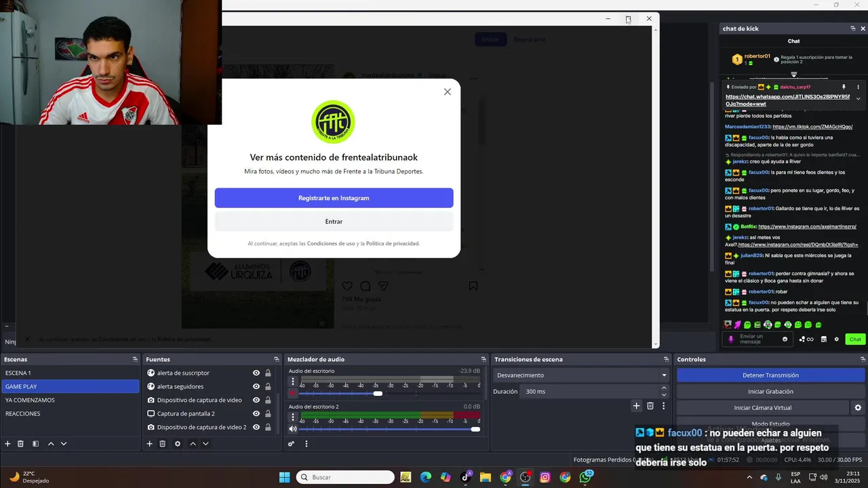
Task: Click Regístrate en Instagram button
Action: [334, 198]
